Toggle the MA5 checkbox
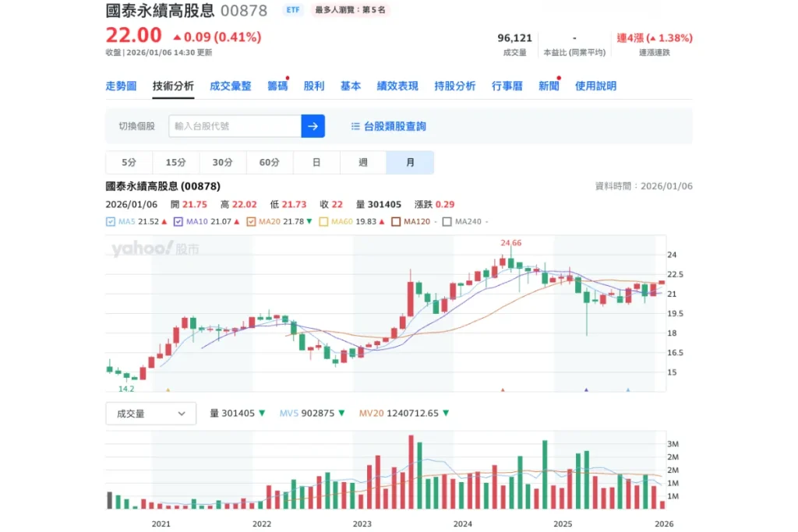 111,222
